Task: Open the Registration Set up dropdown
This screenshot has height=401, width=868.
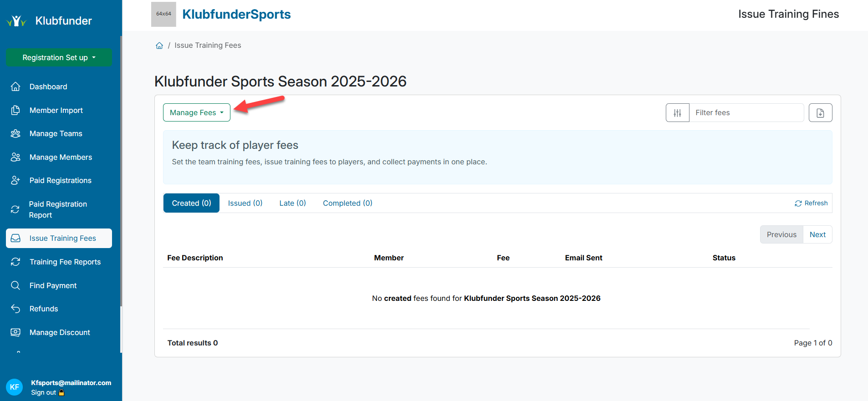Action: tap(59, 58)
